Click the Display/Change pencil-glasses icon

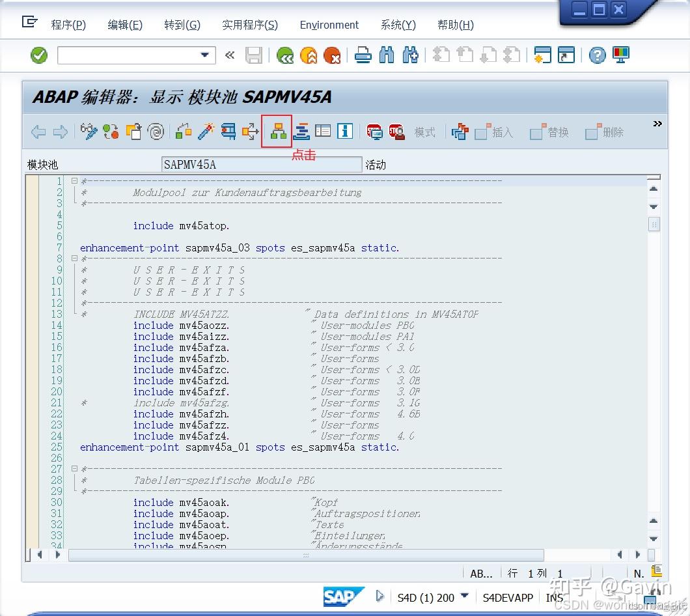pos(89,132)
